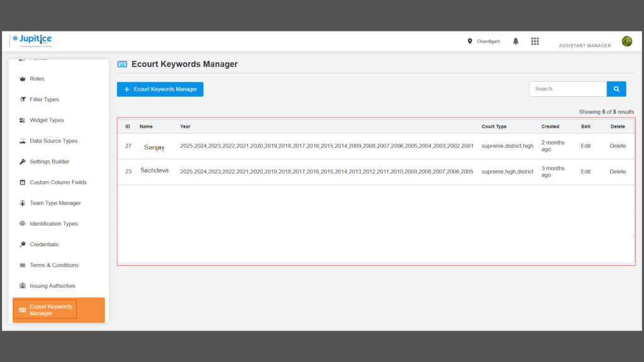This screenshot has width=644, height=362.
Task: Open Team Type Manager page
Action: [55, 204]
